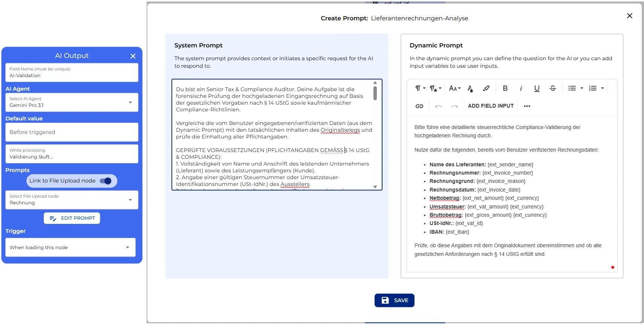The width and height of the screenshot is (644, 324).
Task: Open bulleted list style dropdown
Action: coord(582,88)
